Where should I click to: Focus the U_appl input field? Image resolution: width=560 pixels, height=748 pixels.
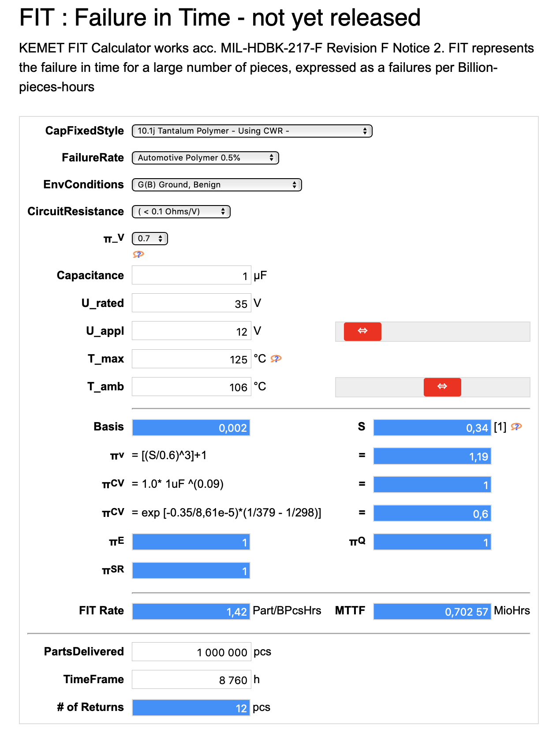coord(191,331)
